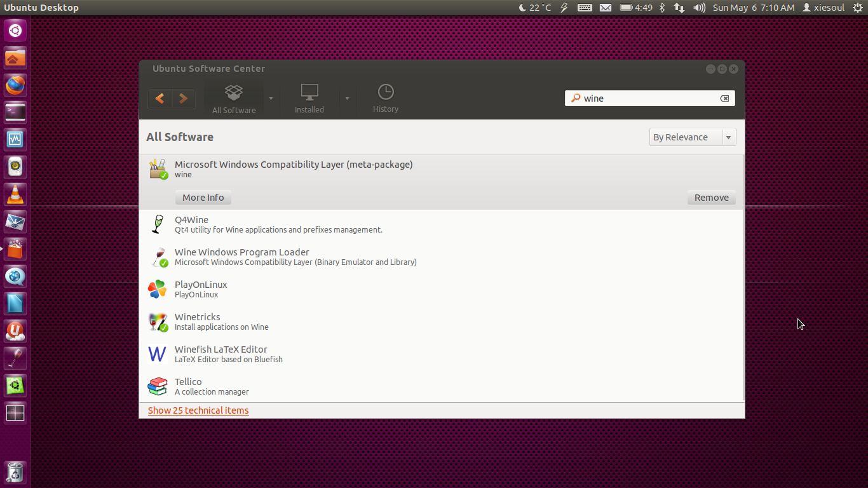Click the results list scrollbar
868x488 pixels.
(x=742, y=278)
